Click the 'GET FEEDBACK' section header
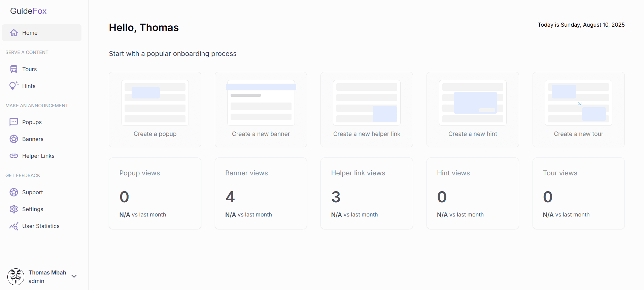This screenshot has height=290, width=644. point(23,175)
